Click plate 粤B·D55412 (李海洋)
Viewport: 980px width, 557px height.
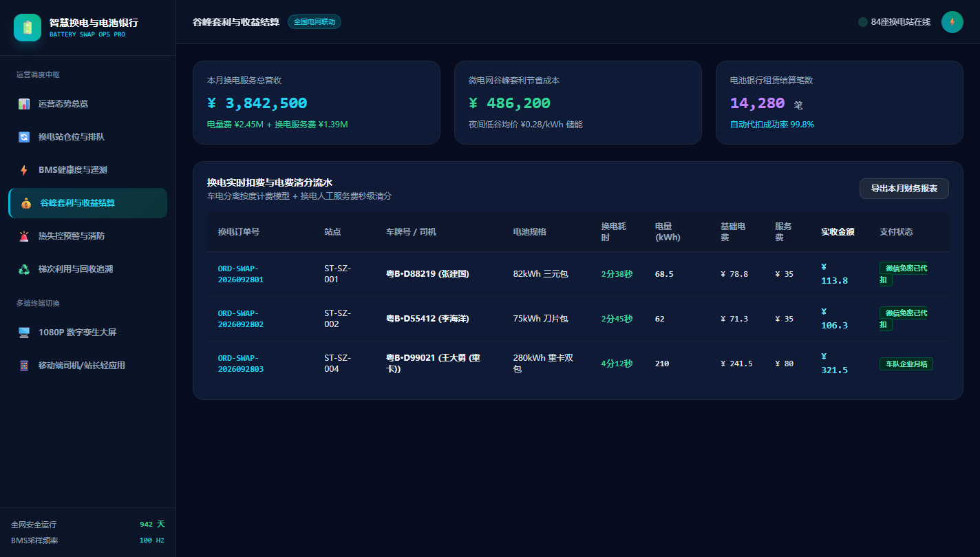coord(427,319)
